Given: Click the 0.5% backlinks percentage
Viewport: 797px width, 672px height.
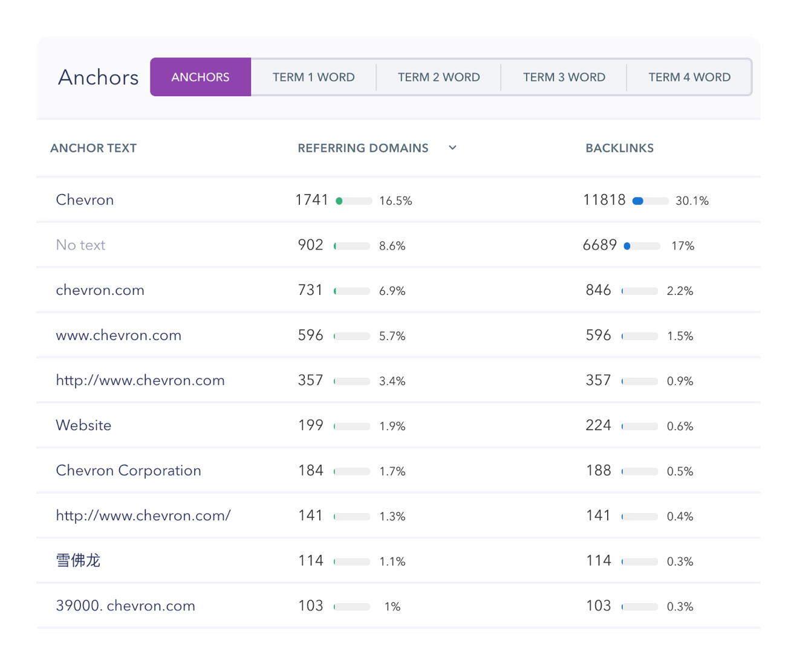Looking at the screenshot, I should pos(680,471).
